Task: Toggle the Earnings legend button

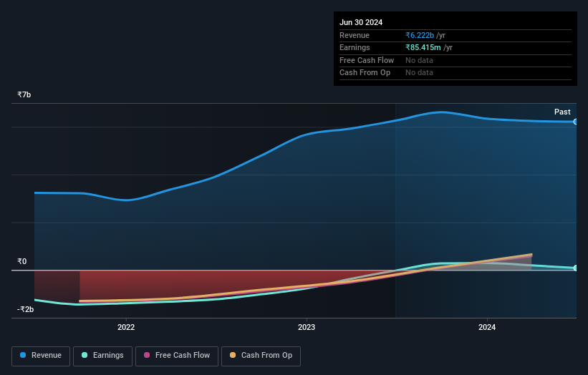Action: pos(102,356)
